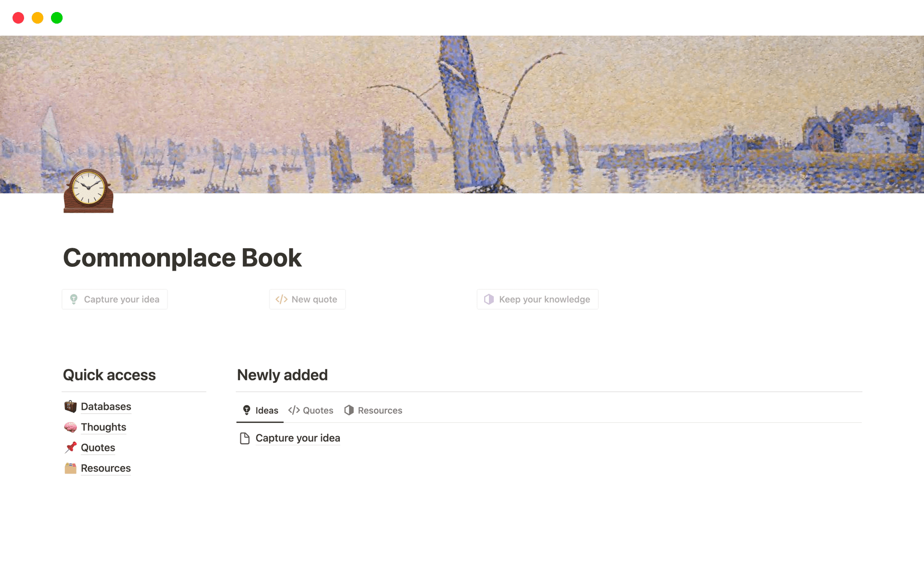Click the briefcase icon beside Databases

coord(70,407)
